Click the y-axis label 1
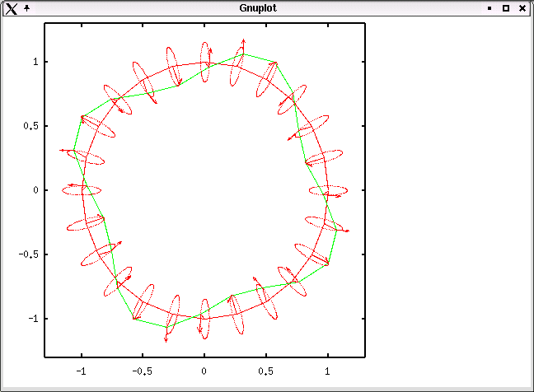The image size is (534, 392). 35,62
